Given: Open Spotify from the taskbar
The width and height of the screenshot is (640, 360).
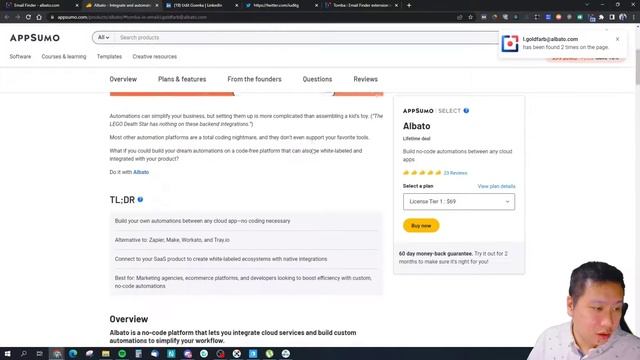Looking at the screenshot, I should pyautogui.click(x=122, y=354).
